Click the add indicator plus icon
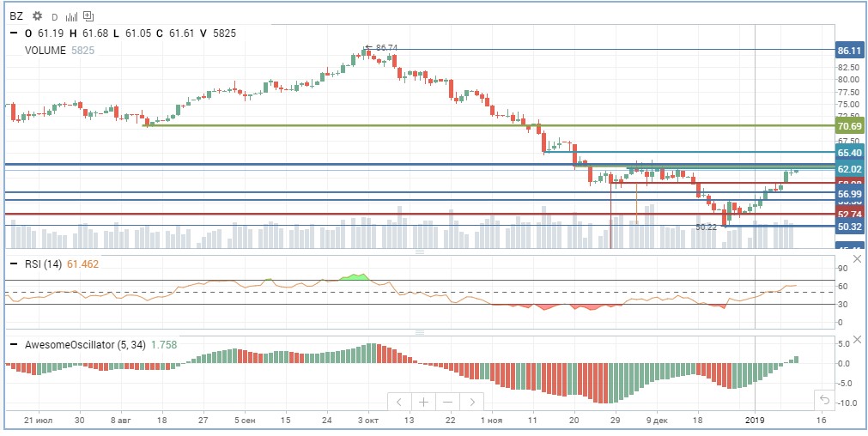Image resolution: width=868 pixels, height=436 pixels. click(89, 16)
